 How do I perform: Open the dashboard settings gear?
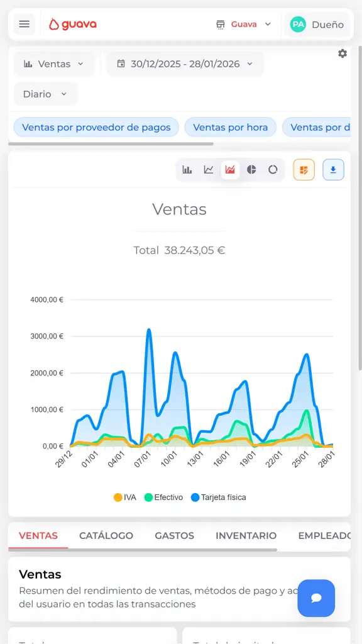point(343,53)
